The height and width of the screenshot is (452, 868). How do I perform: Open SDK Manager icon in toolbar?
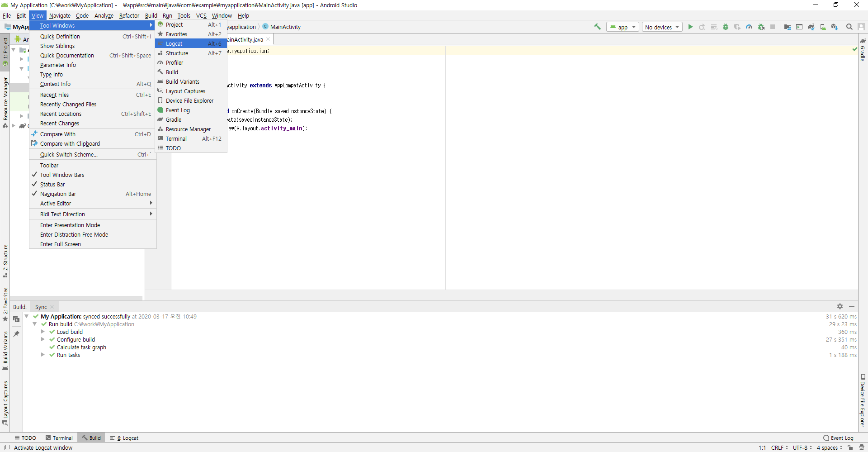[x=835, y=27]
